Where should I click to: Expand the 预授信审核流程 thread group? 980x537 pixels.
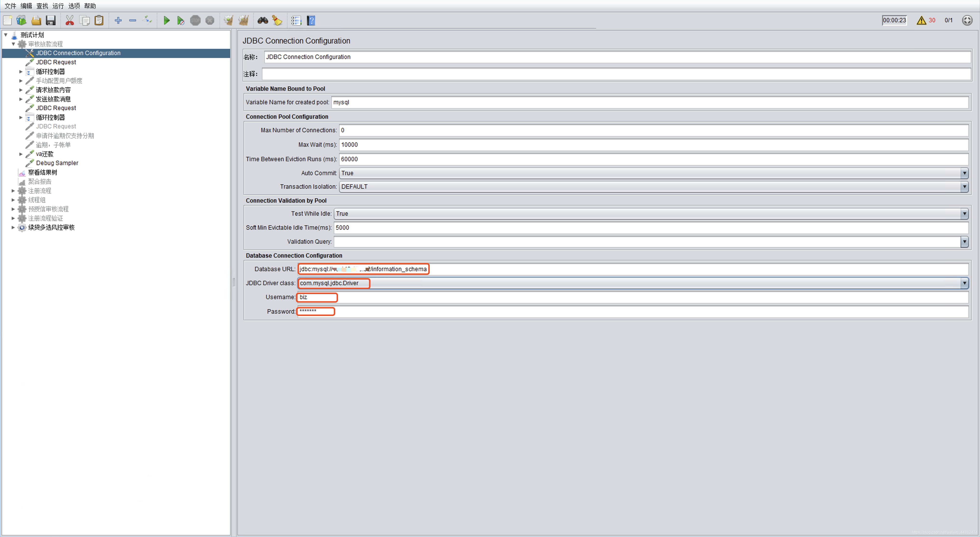point(13,209)
